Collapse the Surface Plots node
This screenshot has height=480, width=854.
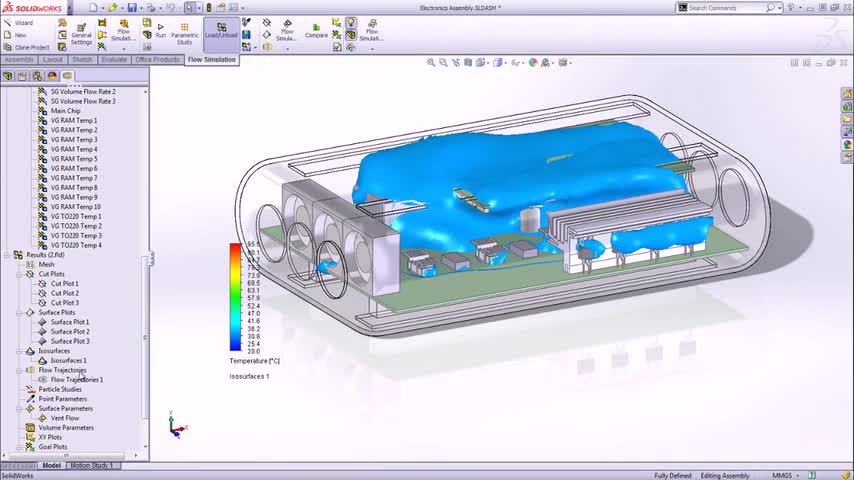(19, 312)
